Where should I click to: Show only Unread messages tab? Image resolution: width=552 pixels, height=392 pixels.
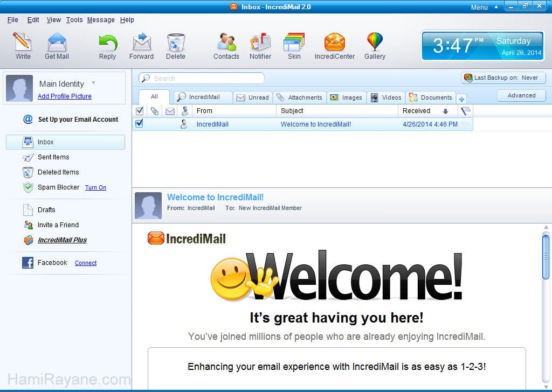click(x=253, y=97)
